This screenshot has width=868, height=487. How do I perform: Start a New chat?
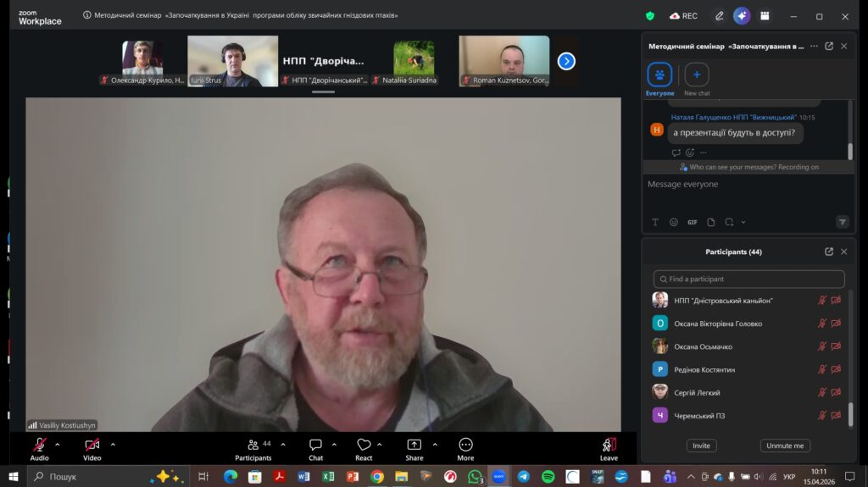click(x=697, y=76)
